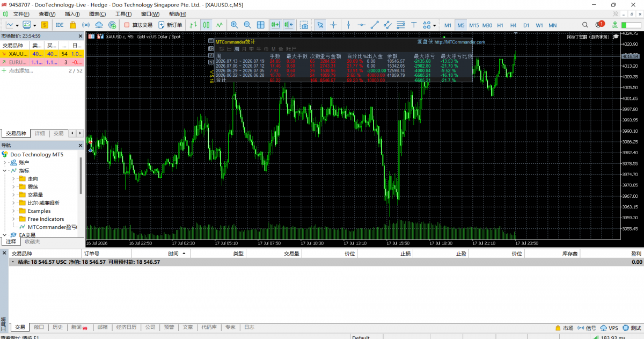644x339 pixels.
Task: Toggle chart auto scroll to end
Action: click(x=275, y=25)
